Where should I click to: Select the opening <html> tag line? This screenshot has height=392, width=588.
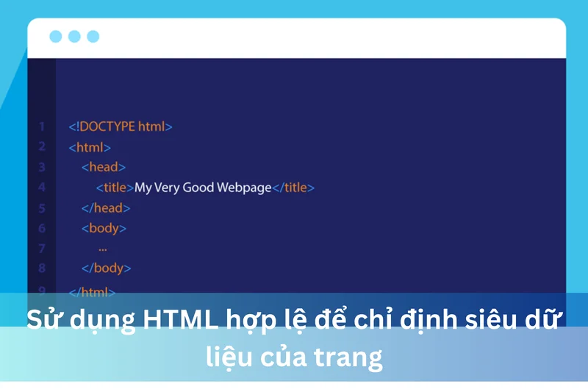(90, 147)
